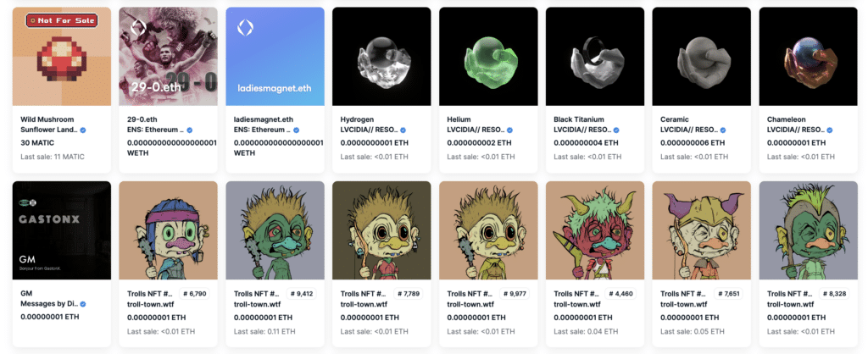868x354 pixels.
Task: Click rarity rank # 8,328 badge
Action: (x=835, y=294)
